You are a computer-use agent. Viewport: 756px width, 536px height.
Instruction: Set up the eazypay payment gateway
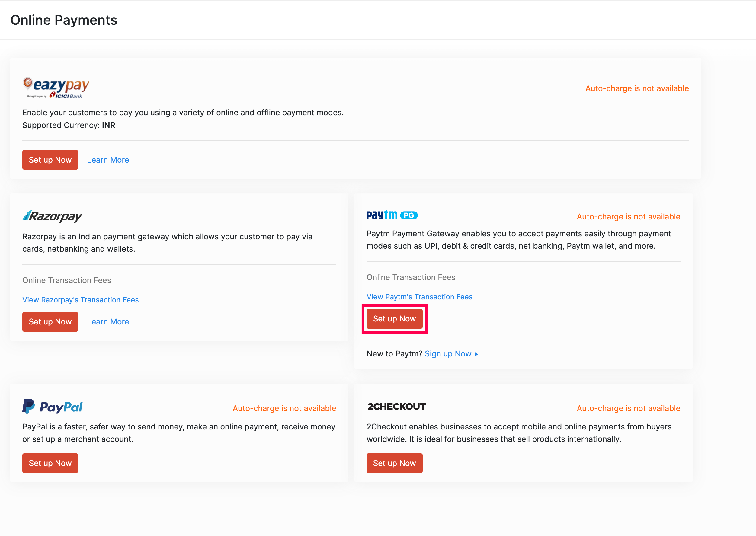tap(50, 159)
